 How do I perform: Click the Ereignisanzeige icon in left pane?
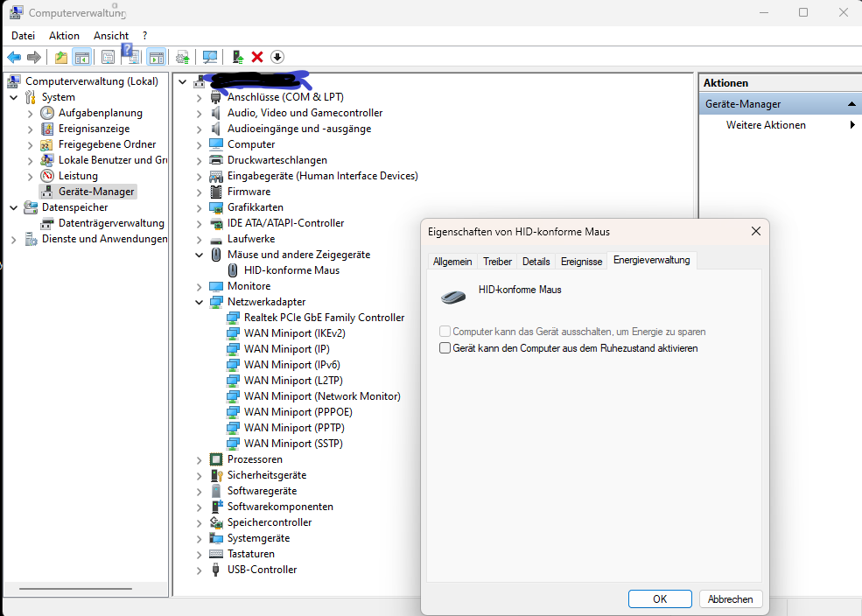[x=47, y=129]
